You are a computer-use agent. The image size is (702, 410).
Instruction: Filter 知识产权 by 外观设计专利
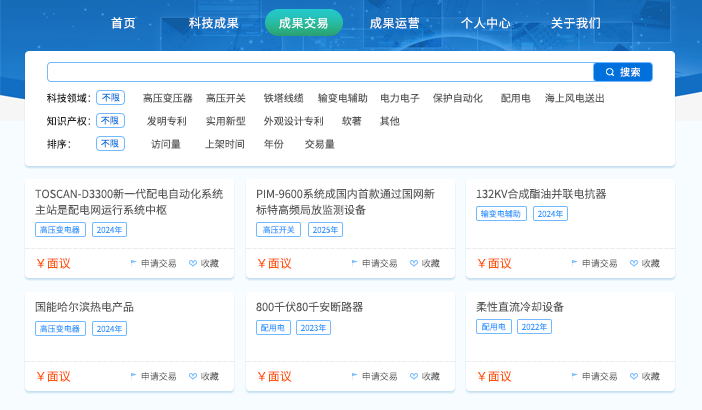293,121
